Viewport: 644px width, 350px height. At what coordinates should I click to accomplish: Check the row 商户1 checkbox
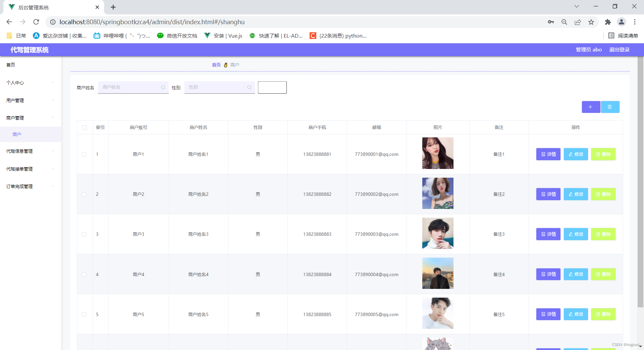[84, 155]
